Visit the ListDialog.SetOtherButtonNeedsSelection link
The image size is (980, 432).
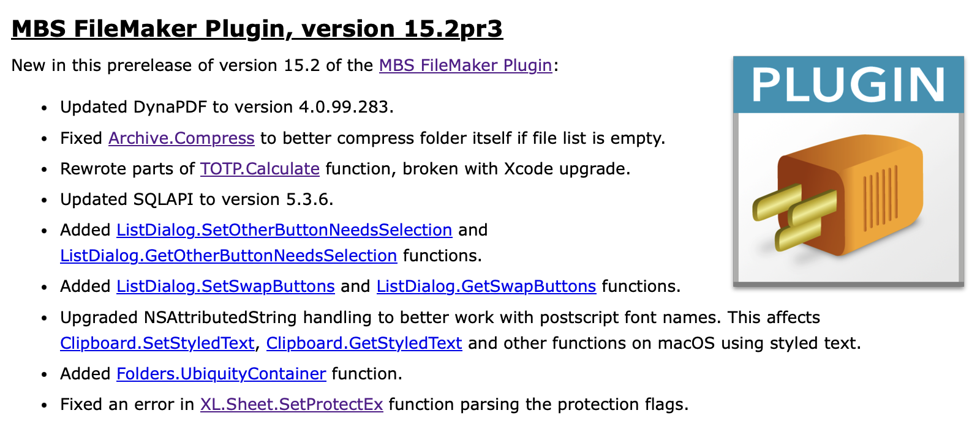pyautogui.click(x=284, y=230)
